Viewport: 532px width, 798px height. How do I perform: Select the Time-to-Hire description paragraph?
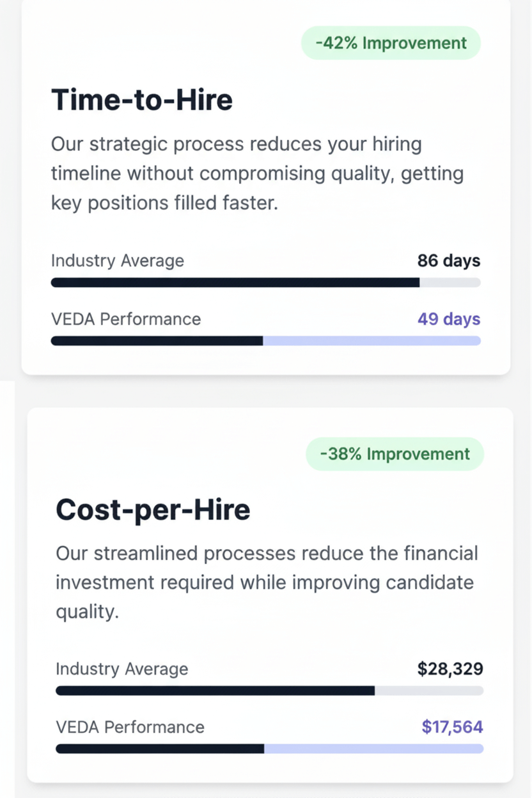(257, 173)
